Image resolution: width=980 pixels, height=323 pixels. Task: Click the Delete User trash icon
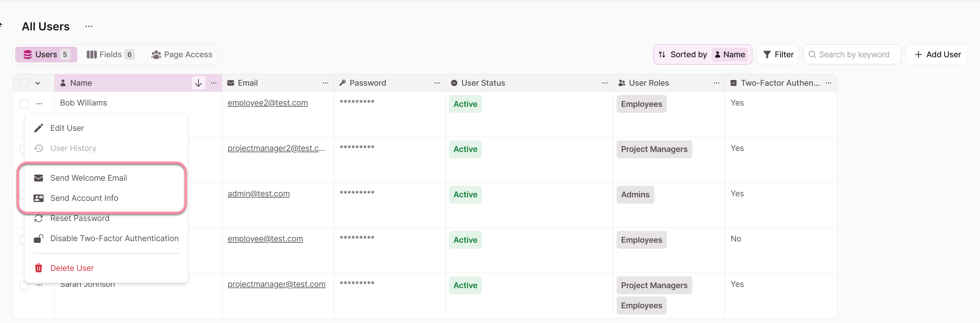point(38,268)
